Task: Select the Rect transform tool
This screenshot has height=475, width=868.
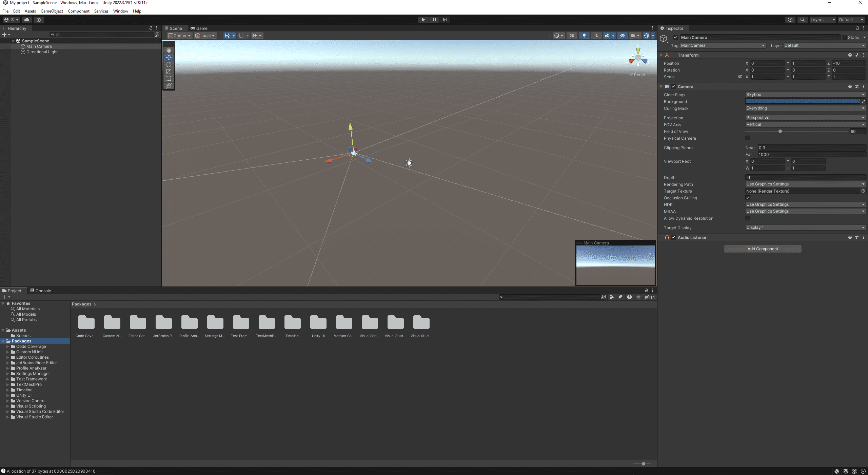Action: [x=169, y=79]
